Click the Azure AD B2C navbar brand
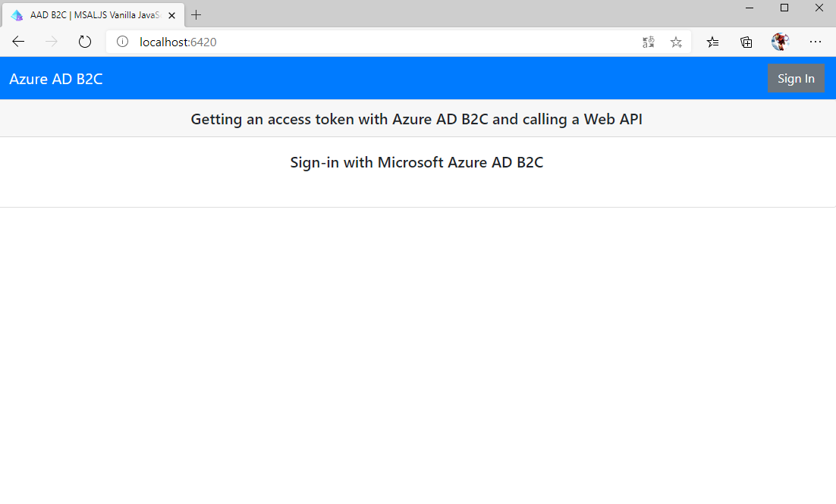 (x=56, y=79)
